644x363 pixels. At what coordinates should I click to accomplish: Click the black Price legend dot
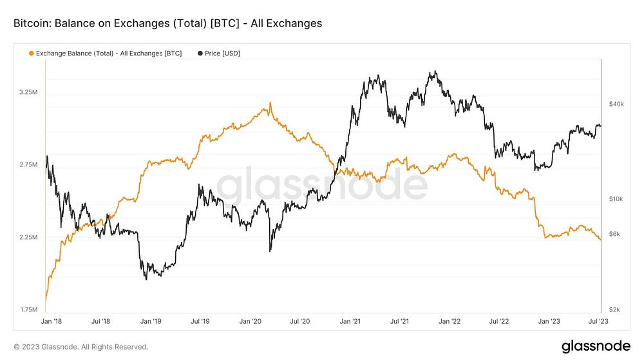200,54
